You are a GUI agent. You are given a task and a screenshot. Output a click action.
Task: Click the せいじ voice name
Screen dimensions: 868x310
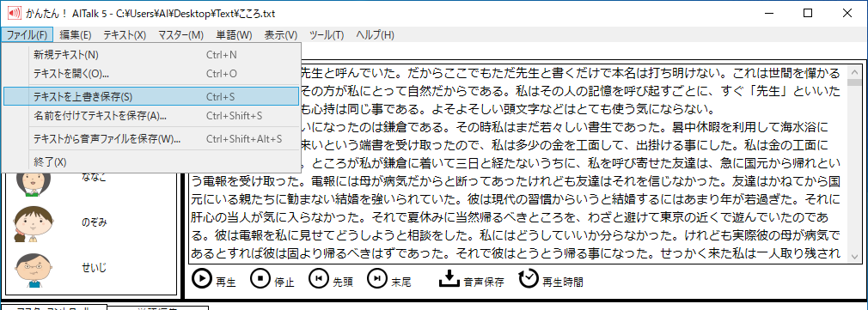click(x=95, y=268)
